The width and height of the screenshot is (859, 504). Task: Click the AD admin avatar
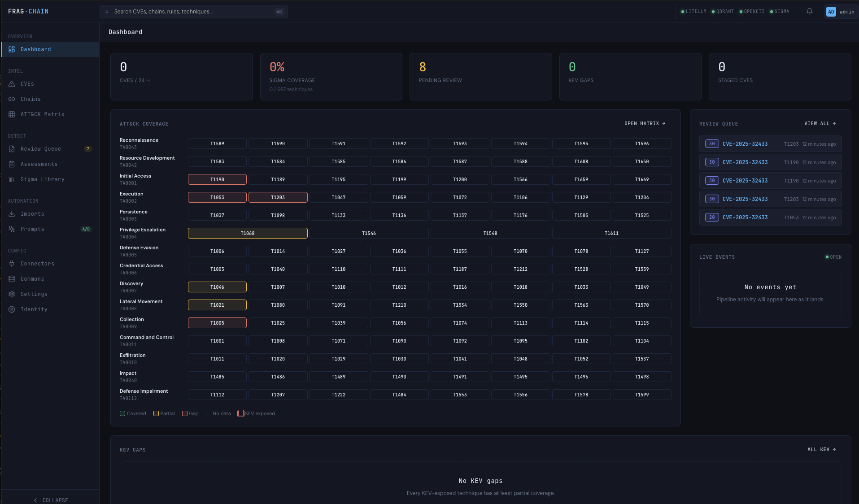click(x=831, y=12)
